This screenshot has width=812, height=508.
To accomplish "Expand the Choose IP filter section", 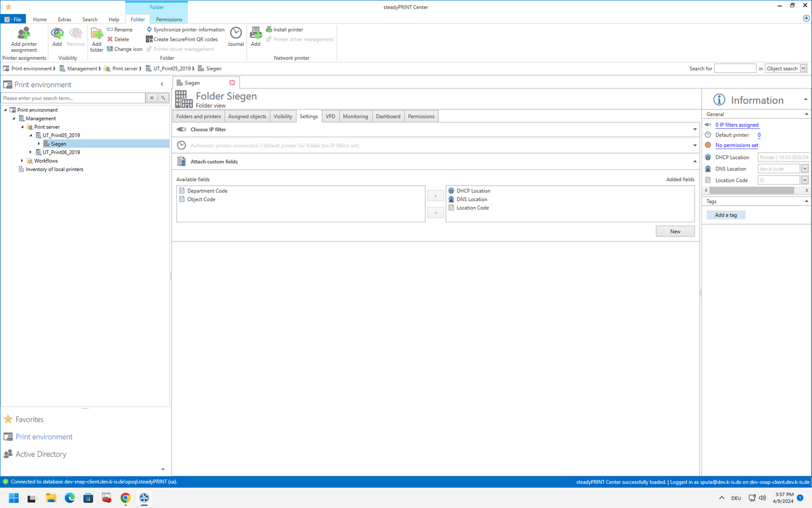I will (695, 129).
